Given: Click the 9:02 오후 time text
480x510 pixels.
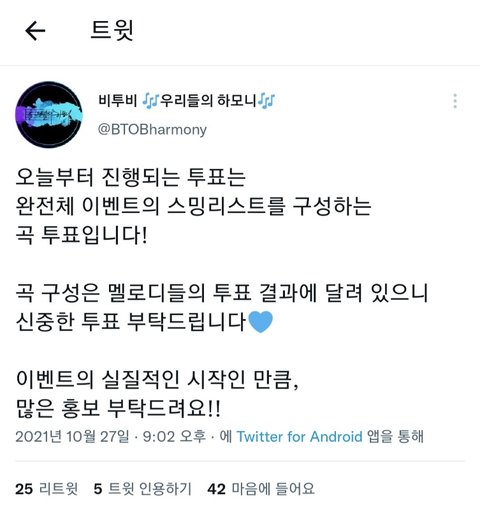Looking at the screenshot, I should (x=174, y=436).
